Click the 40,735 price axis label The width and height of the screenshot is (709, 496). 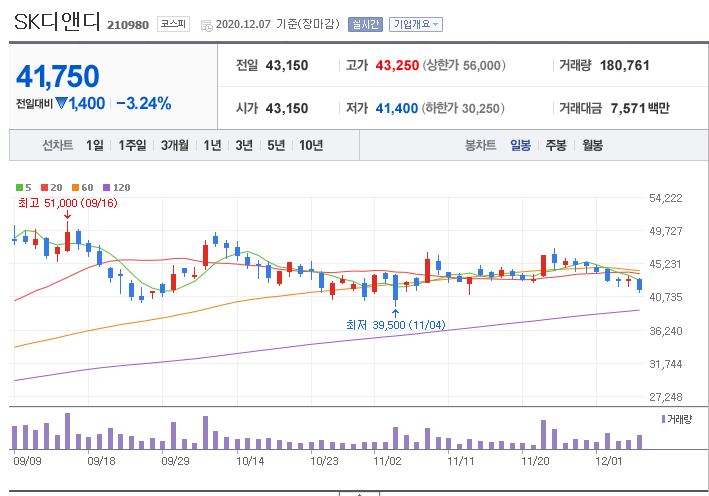666,297
